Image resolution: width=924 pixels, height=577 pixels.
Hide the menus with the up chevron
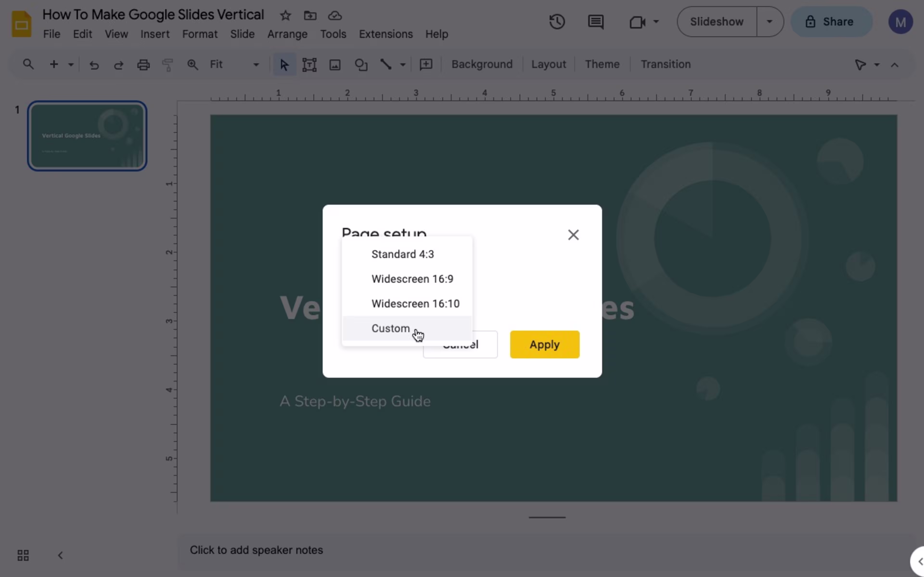point(895,65)
